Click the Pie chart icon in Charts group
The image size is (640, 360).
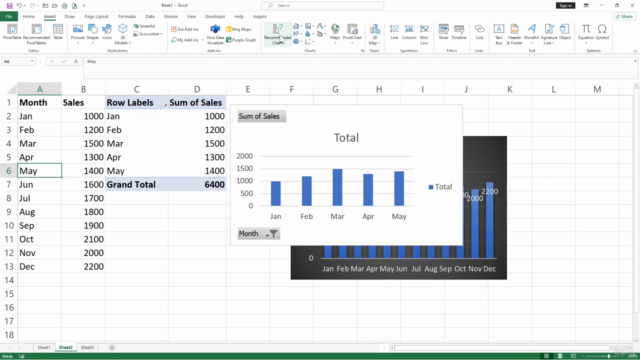pyautogui.click(x=296, y=41)
